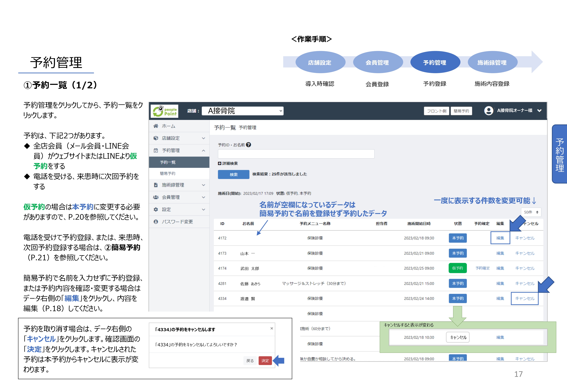Click the パスワード変更 user icon
Viewport: 567px width, 392px height.
coord(156,222)
